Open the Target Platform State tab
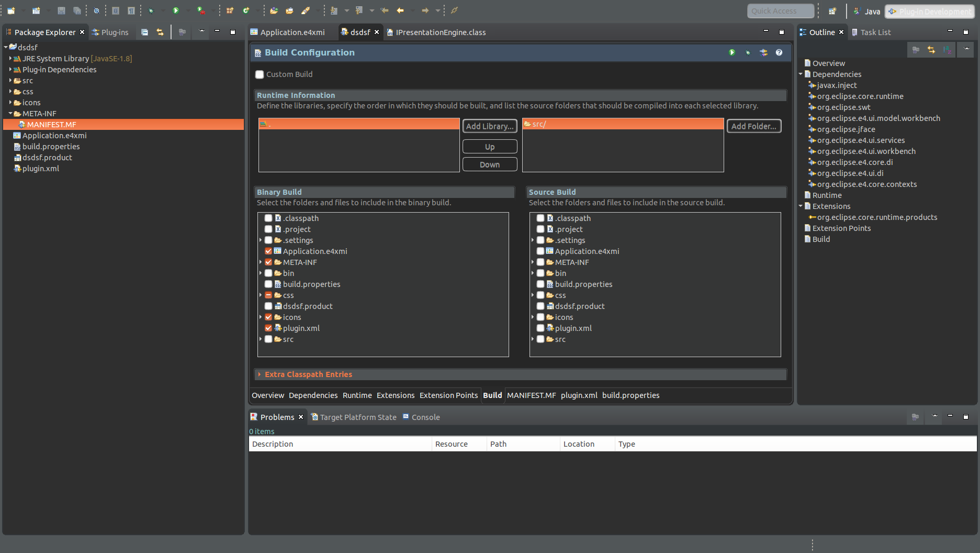 tap(358, 417)
